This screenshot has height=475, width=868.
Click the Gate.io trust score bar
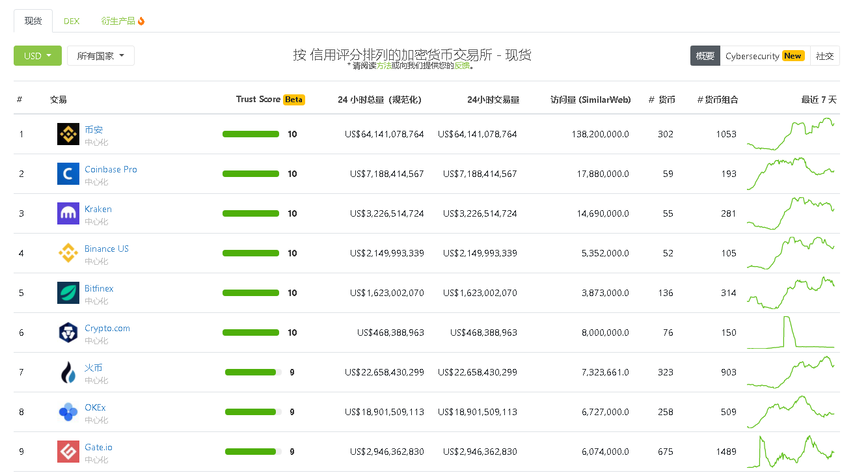click(253, 452)
